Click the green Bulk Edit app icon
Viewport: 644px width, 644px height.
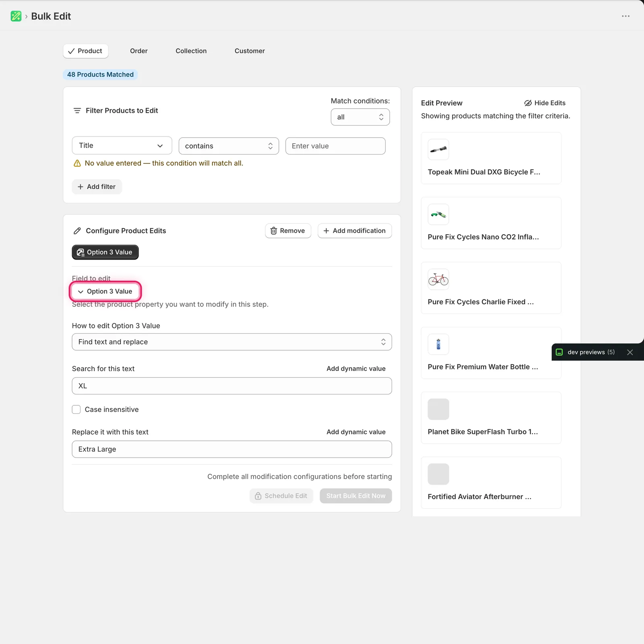[16, 16]
